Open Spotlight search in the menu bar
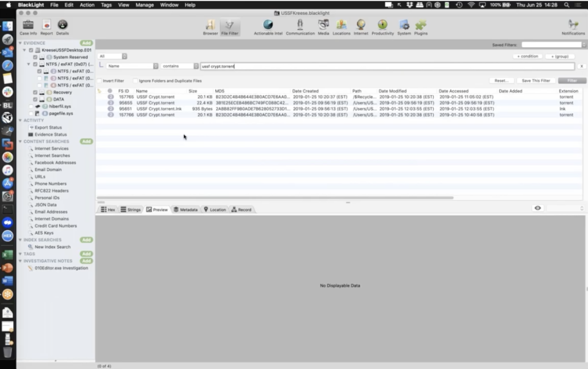The height and width of the screenshot is (369, 588). tap(567, 5)
